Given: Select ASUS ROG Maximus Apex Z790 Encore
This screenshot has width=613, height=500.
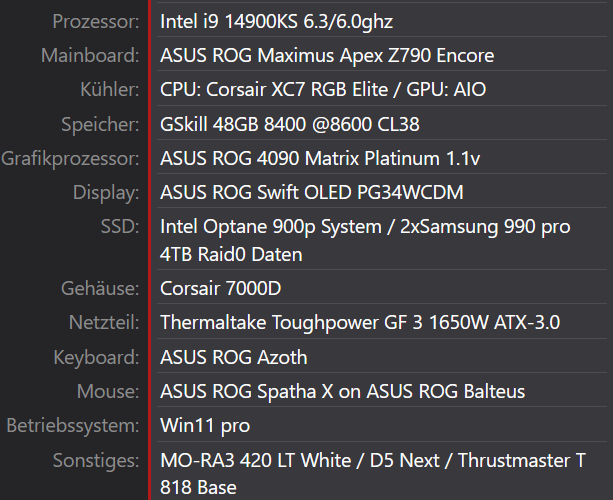Looking at the screenshot, I should point(327,55).
